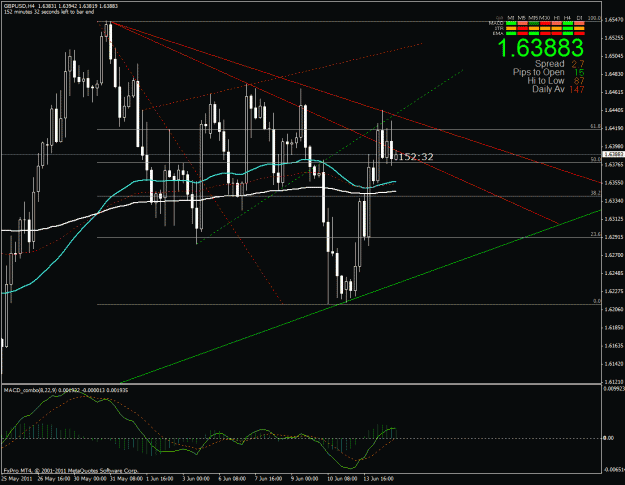Click the Hi to Low value 87
Screen dimensions: 625x485
pyautogui.click(x=579, y=81)
